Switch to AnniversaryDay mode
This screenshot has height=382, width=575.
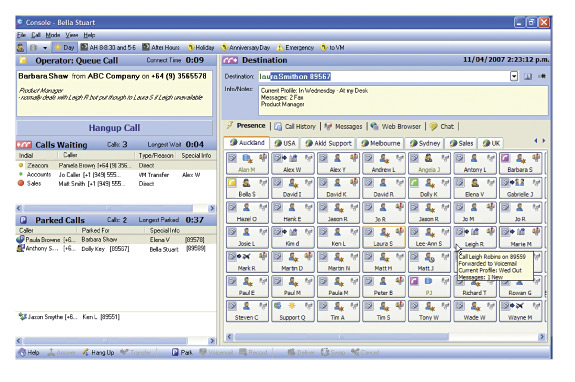pyautogui.click(x=246, y=48)
